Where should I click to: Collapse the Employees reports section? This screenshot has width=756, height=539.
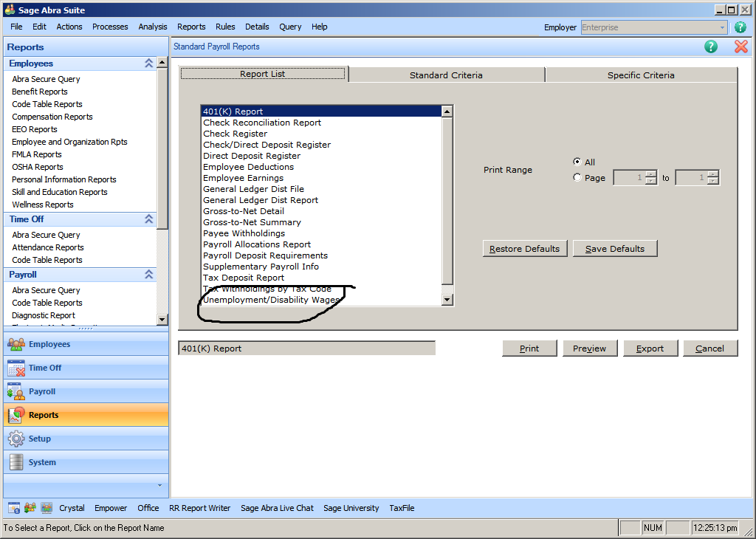[x=148, y=63]
